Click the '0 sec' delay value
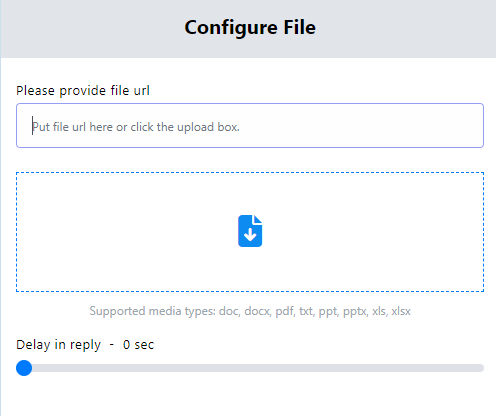This screenshot has width=496, height=416. (138, 345)
